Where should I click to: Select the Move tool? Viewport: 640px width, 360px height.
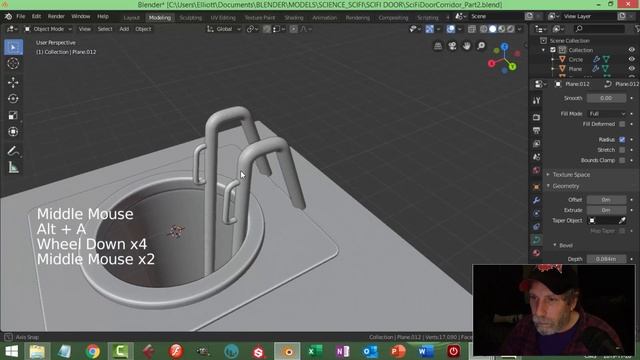(13, 82)
